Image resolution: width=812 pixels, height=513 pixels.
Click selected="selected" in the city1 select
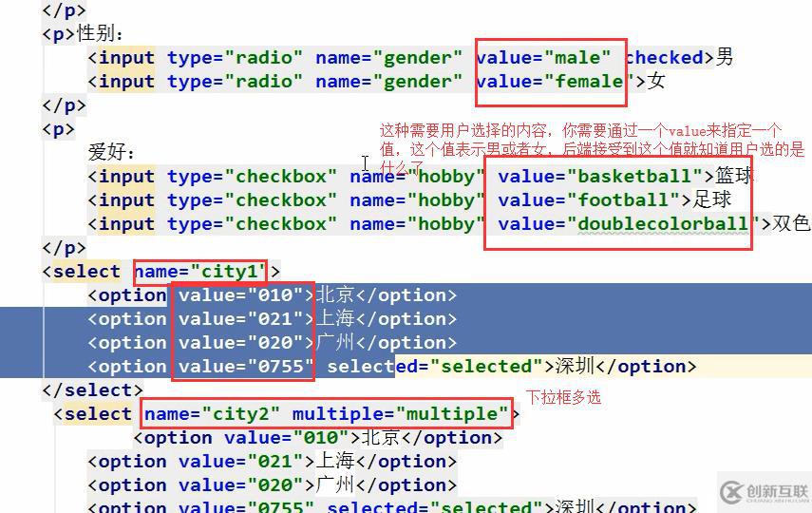pos(435,367)
